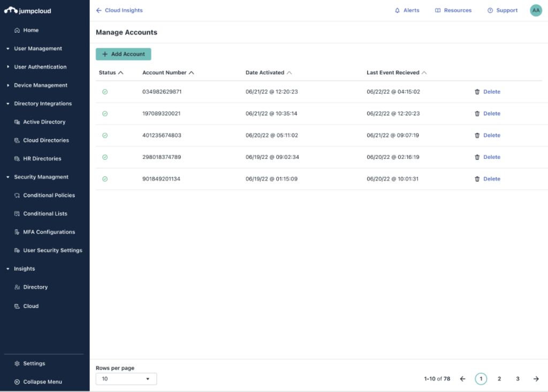Delete account 901849201134

coord(491,179)
